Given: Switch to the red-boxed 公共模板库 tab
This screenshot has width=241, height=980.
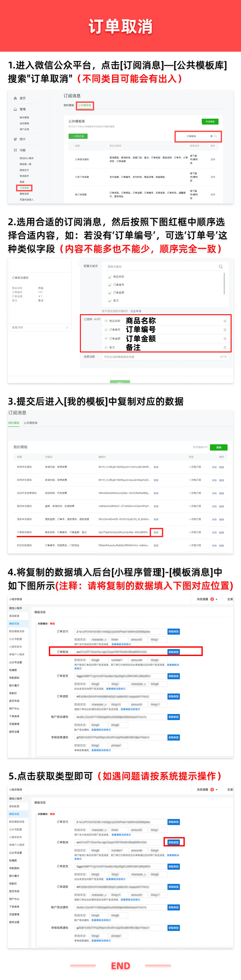Looking at the screenshot, I should (85, 105).
